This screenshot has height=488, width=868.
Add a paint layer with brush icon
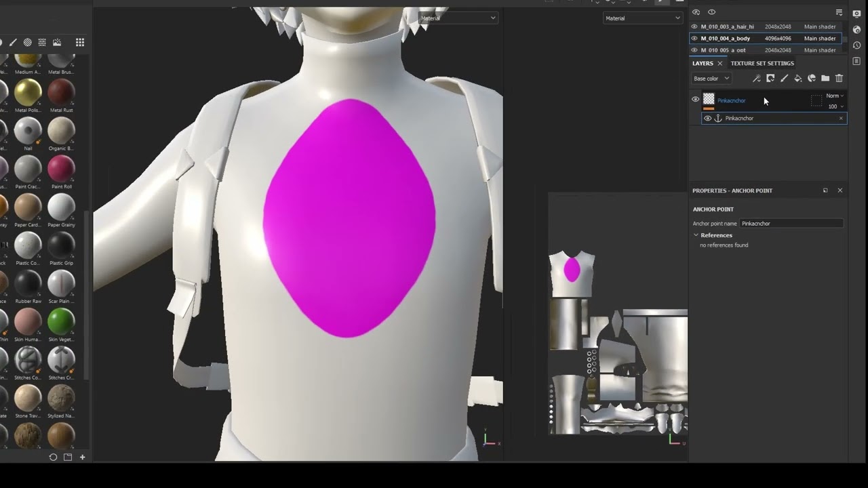(x=785, y=79)
